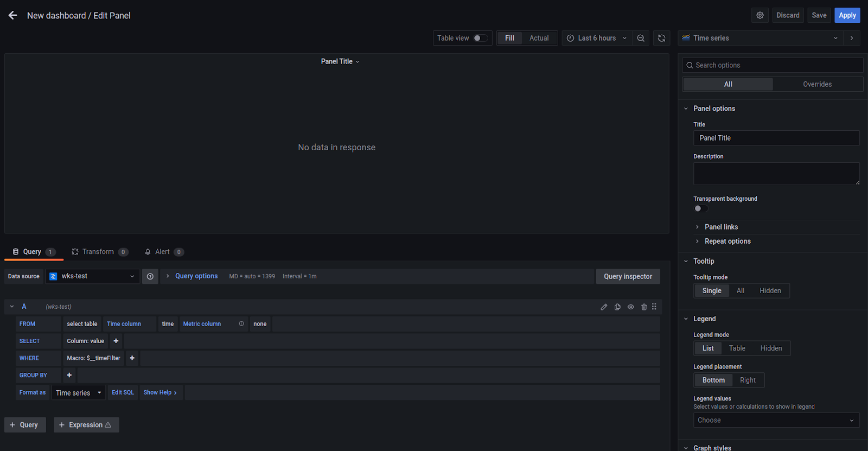Click Show Help link
The height and width of the screenshot is (451, 868).
[x=160, y=392]
